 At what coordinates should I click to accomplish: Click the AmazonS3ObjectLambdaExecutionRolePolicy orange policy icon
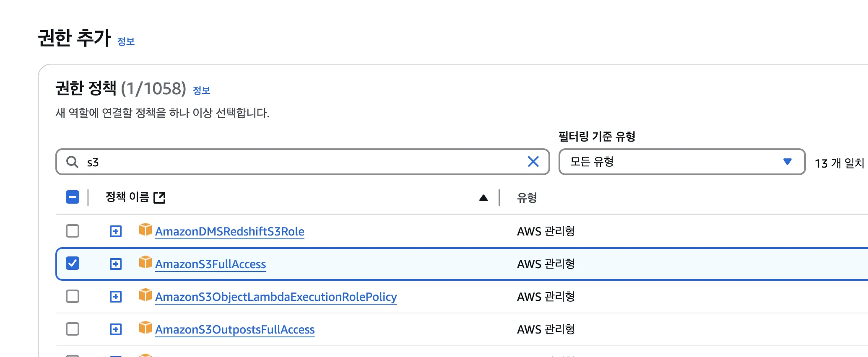tap(145, 295)
